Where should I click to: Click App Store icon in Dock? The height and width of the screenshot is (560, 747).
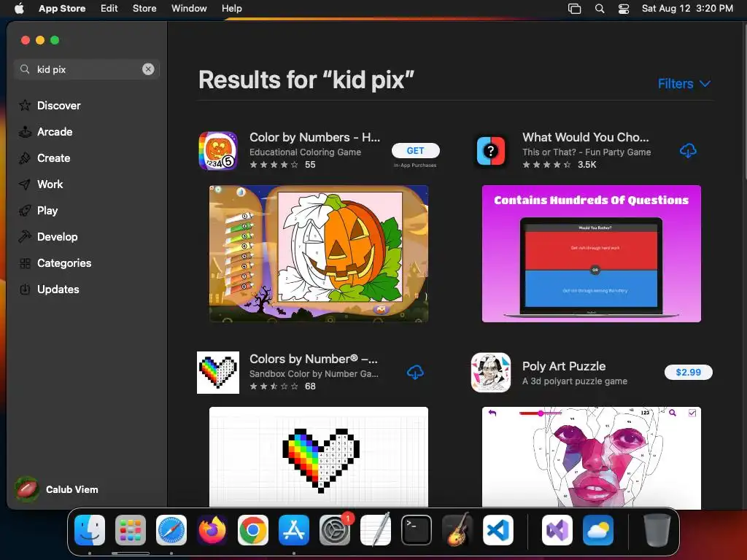click(x=294, y=530)
